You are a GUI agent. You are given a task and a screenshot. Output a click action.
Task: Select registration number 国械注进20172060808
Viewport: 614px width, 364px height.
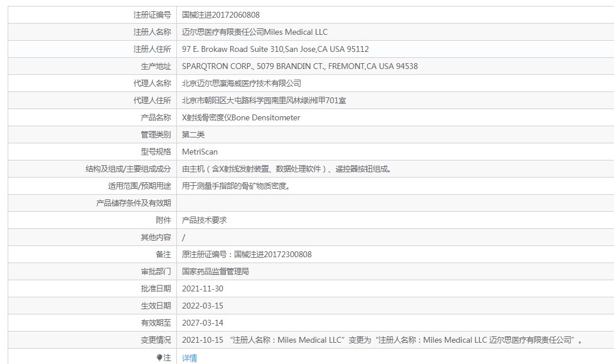(x=221, y=15)
